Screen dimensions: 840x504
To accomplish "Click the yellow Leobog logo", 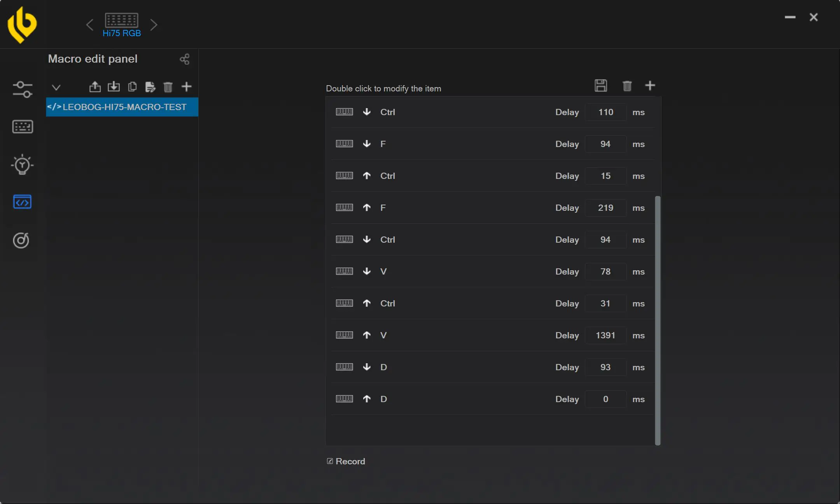I will pos(22,24).
